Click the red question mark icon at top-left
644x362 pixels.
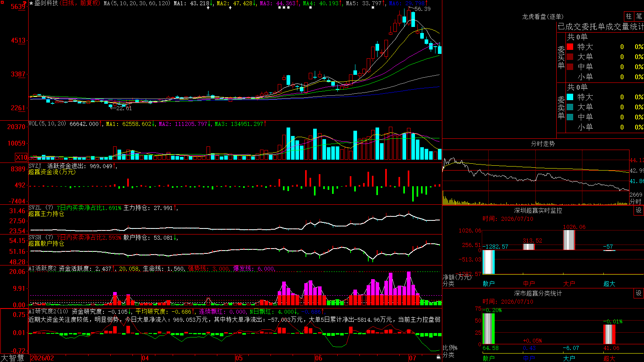point(24,3)
